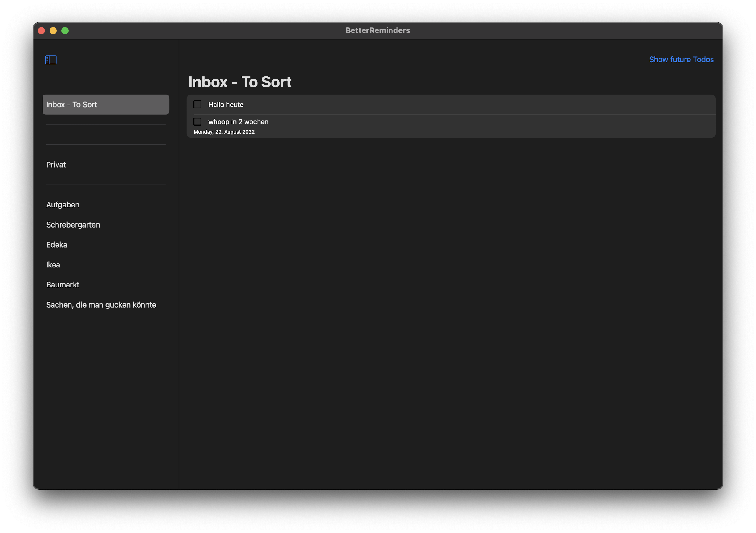The image size is (756, 533).
Task: Click the Inbox - To Sort heading
Action: tap(240, 82)
